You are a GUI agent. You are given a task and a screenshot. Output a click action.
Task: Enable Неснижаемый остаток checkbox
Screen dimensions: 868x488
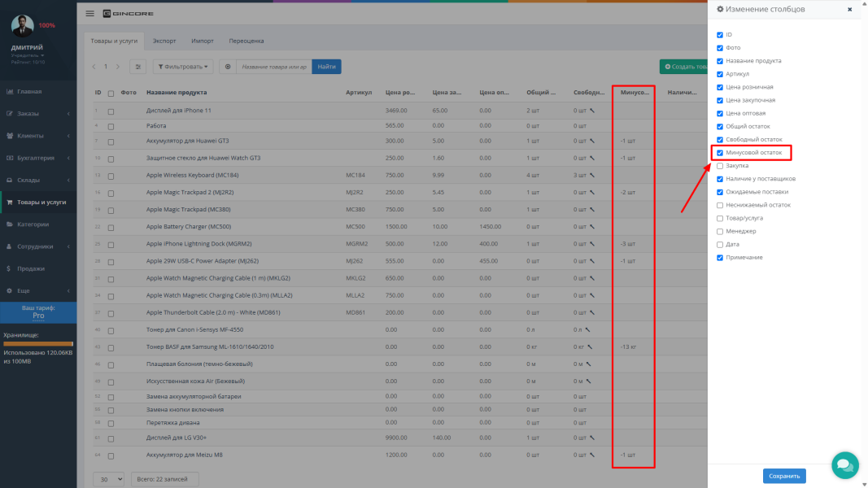click(720, 205)
